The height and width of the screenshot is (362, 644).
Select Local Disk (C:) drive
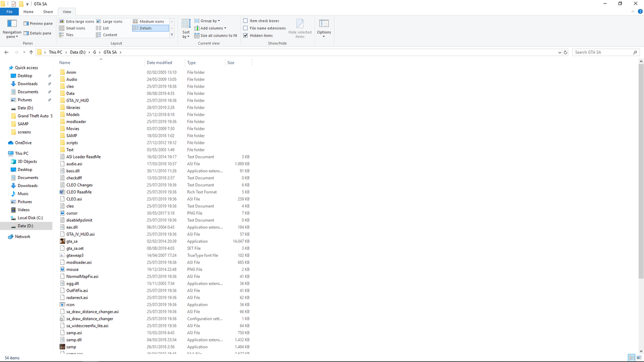point(30,218)
